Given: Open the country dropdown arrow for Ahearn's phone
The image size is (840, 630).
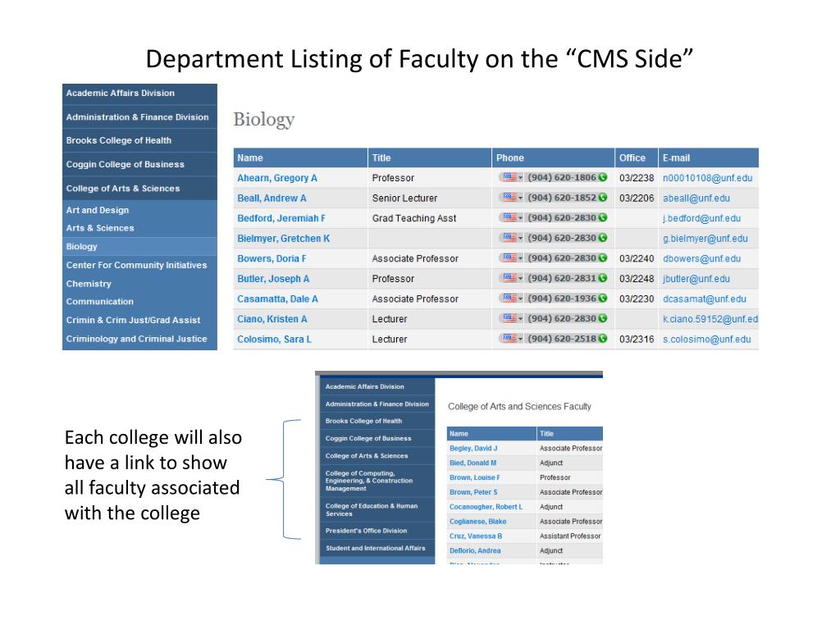Looking at the screenshot, I should (x=520, y=178).
